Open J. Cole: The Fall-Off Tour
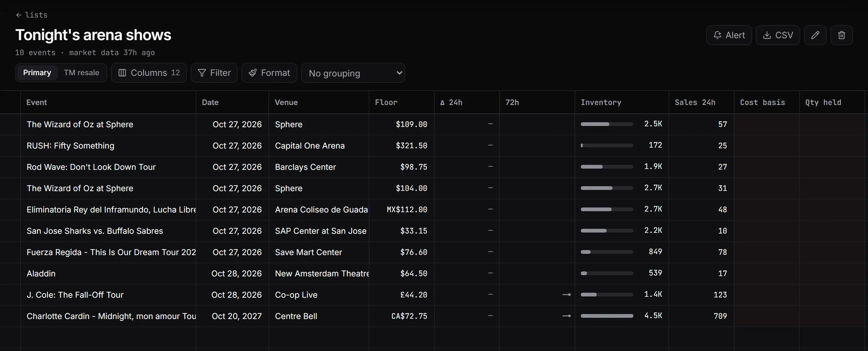868x351 pixels. (x=75, y=295)
